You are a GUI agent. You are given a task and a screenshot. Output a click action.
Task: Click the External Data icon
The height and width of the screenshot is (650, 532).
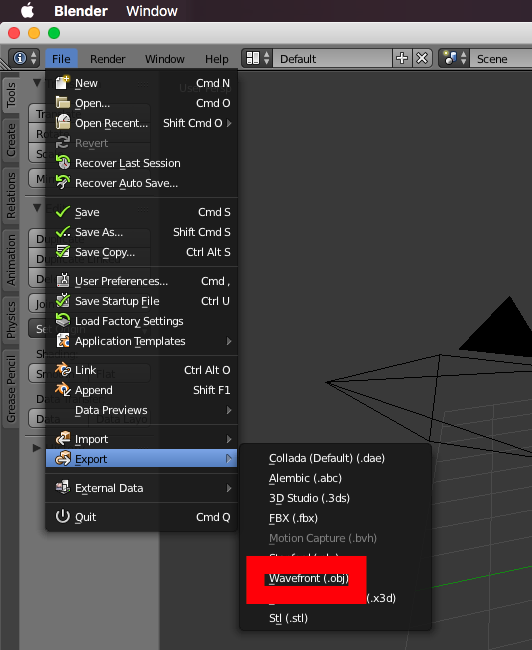pyautogui.click(x=63, y=488)
